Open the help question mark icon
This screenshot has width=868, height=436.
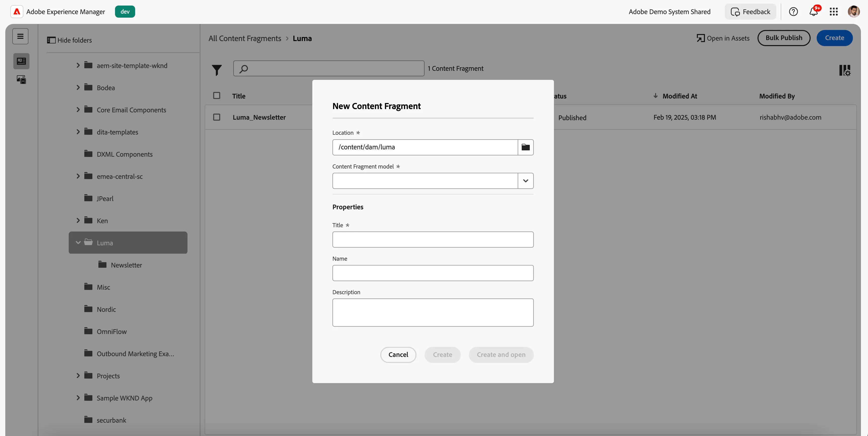click(x=793, y=12)
